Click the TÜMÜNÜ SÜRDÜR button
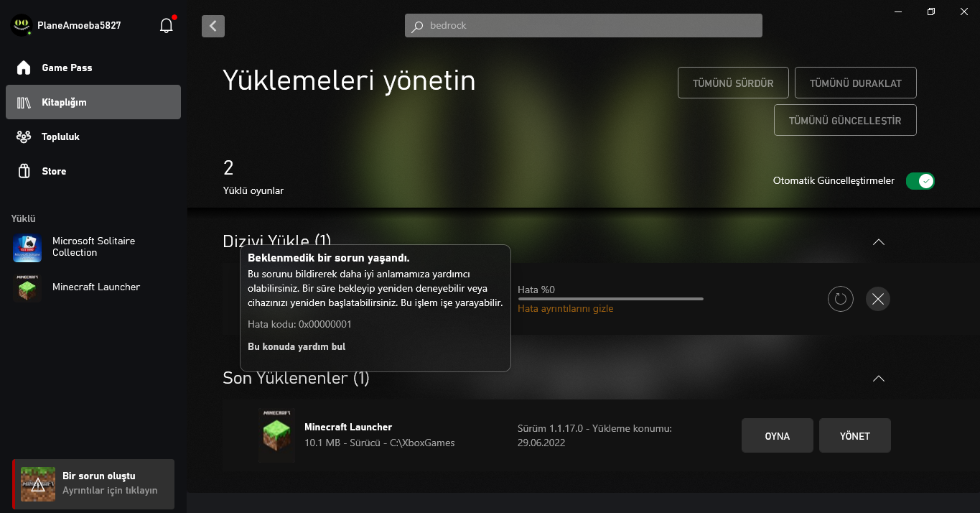 tap(733, 83)
